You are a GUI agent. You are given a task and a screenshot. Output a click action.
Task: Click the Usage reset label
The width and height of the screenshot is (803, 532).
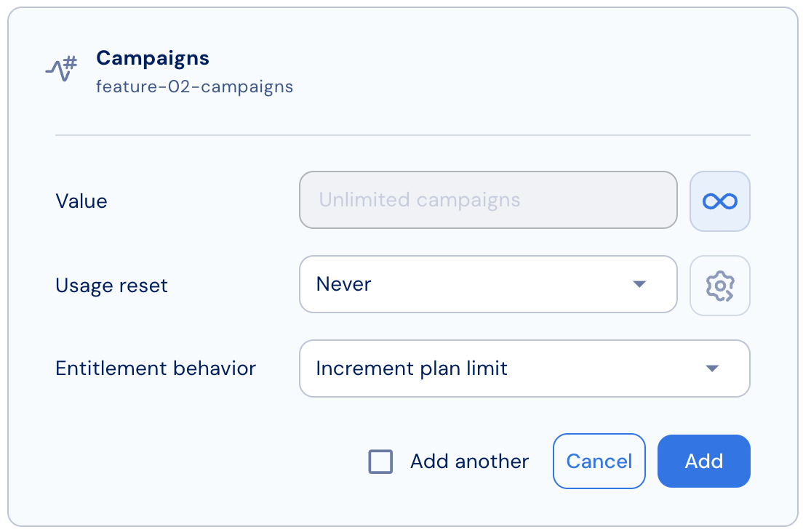tap(111, 286)
